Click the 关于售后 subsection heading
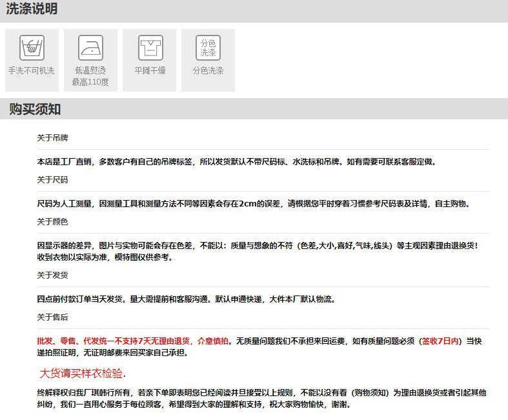The height and width of the screenshot is (420, 508). (52, 317)
